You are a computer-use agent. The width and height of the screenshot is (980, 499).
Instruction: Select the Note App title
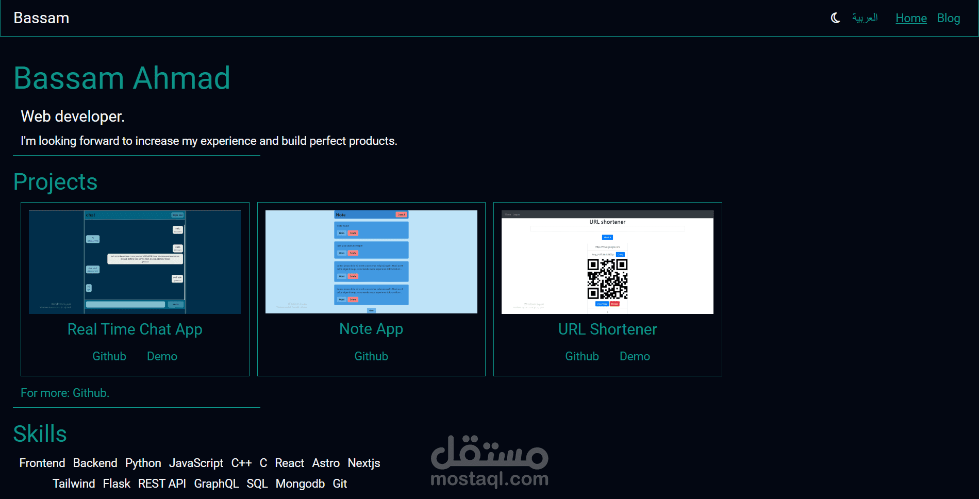[371, 329]
